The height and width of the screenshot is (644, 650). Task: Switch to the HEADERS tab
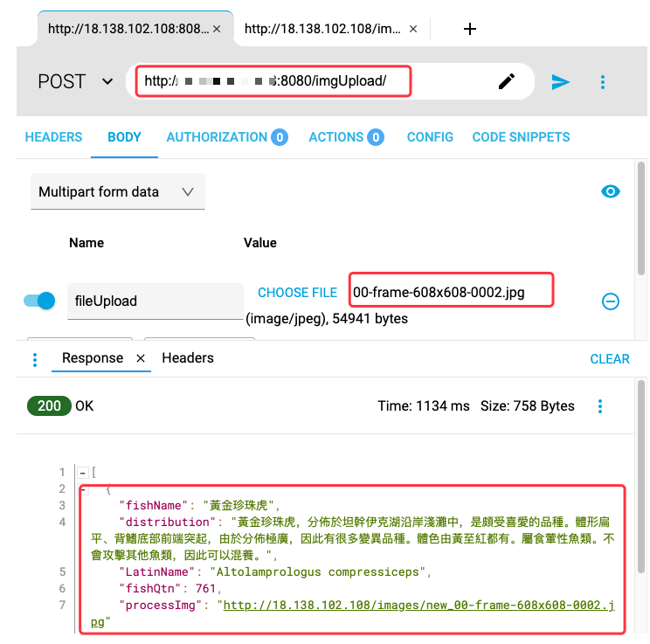(x=53, y=137)
